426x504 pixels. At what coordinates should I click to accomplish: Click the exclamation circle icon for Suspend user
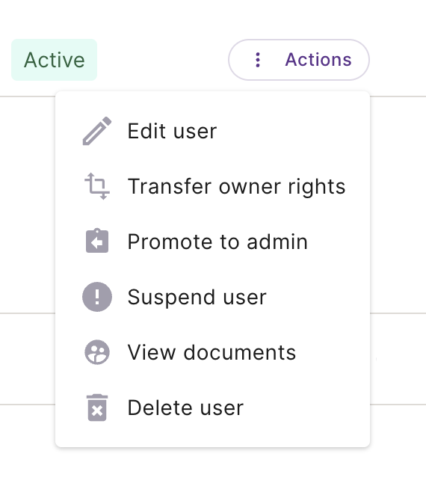click(x=97, y=297)
